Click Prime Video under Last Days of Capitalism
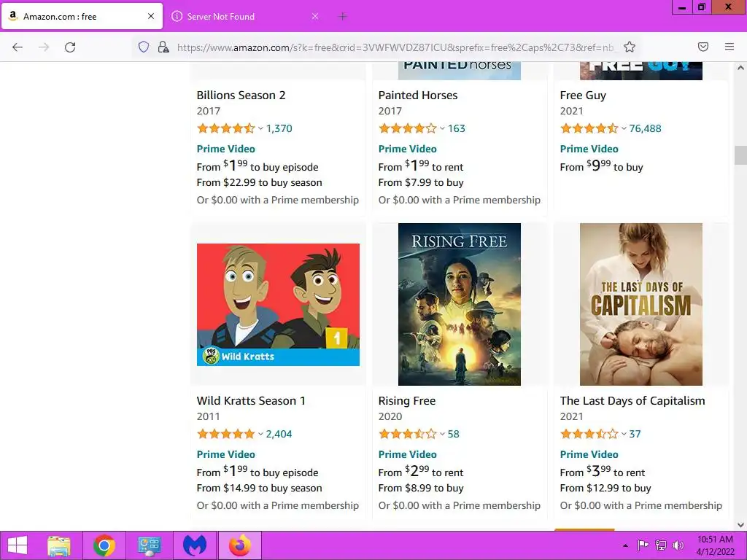 click(589, 455)
